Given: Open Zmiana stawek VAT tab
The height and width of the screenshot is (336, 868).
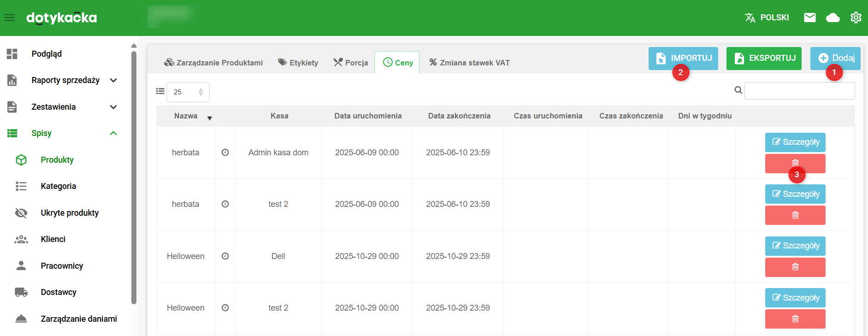Looking at the screenshot, I should click(469, 63).
